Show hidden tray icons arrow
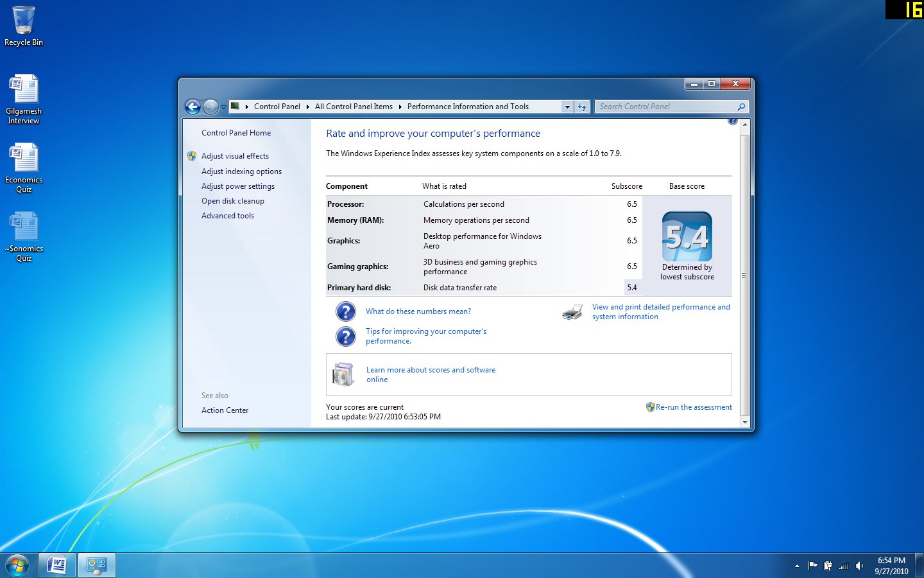Screen dimensions: 924x578 797,566
